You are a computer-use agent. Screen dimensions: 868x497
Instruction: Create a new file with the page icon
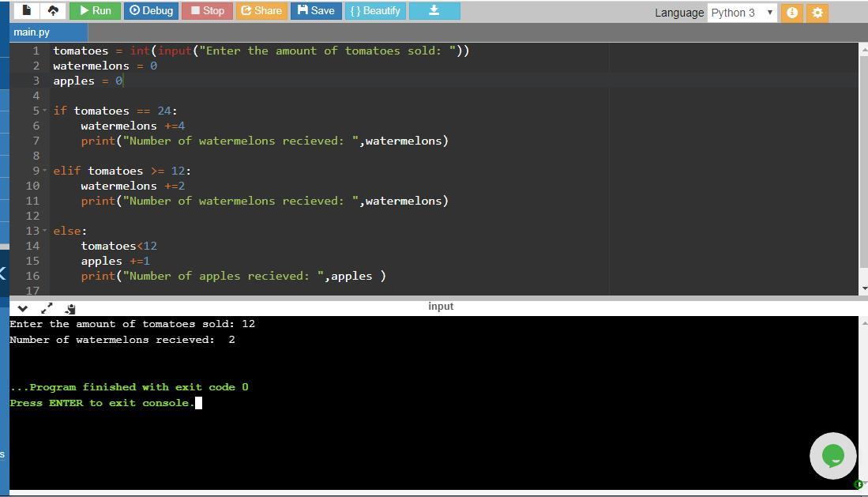(27, 11)
